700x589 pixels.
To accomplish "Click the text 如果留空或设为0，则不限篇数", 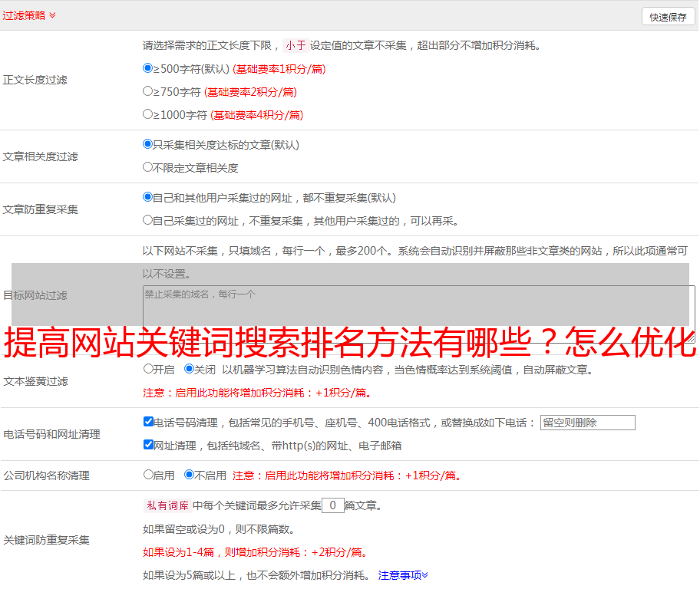I will point(219,530).
